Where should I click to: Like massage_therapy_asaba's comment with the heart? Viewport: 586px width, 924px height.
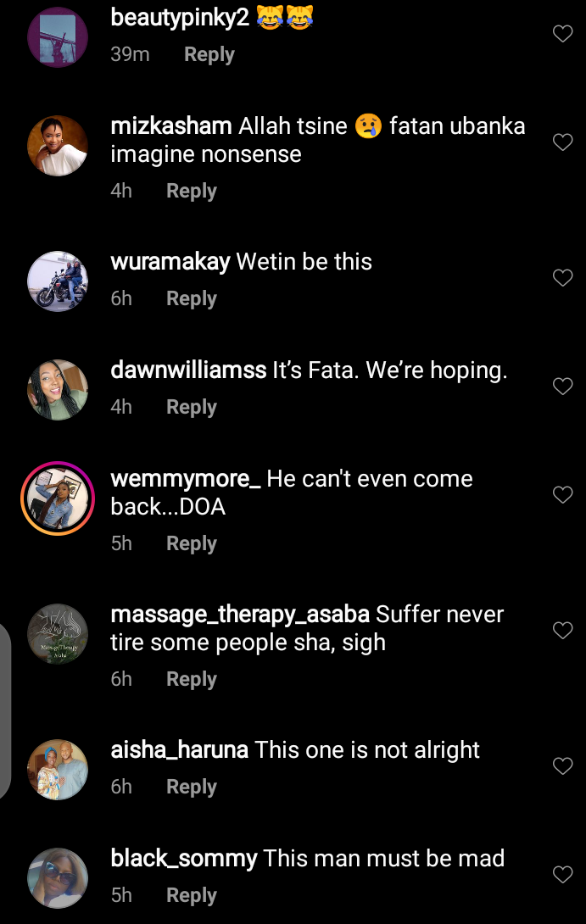pyautogui.click(x=562, y=630)
